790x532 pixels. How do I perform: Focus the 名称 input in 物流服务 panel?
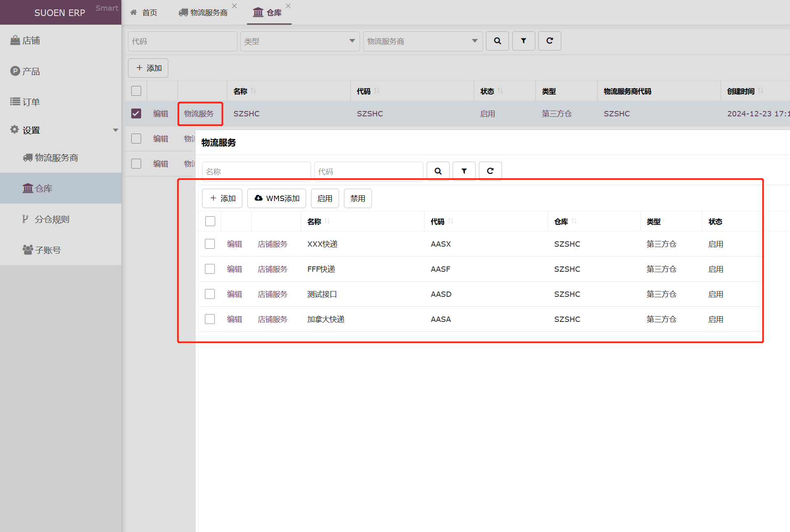(x=256, y=171)
